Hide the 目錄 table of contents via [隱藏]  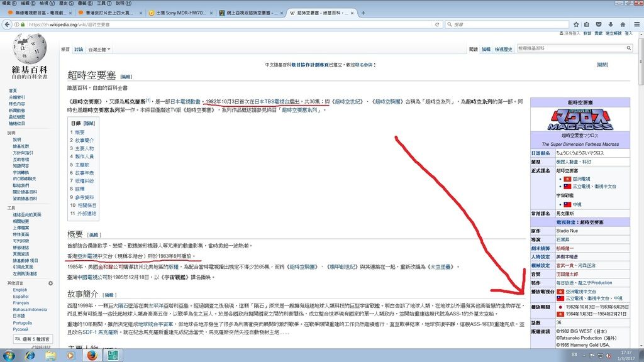coord(89,123)
